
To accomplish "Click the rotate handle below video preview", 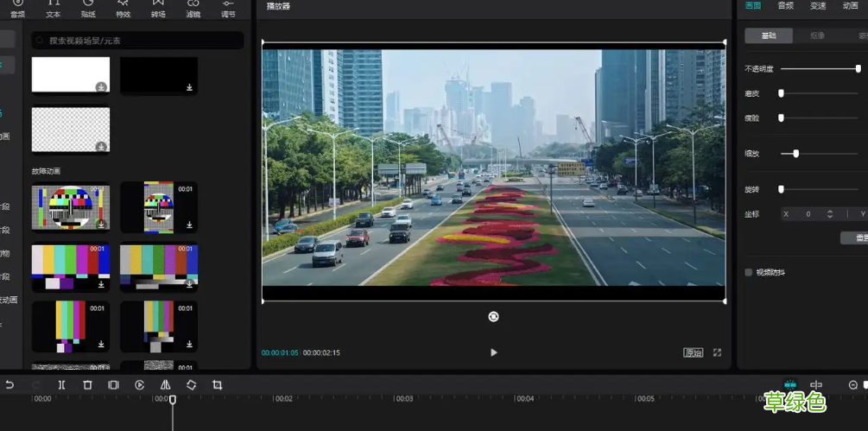I will tap(493, 317).
